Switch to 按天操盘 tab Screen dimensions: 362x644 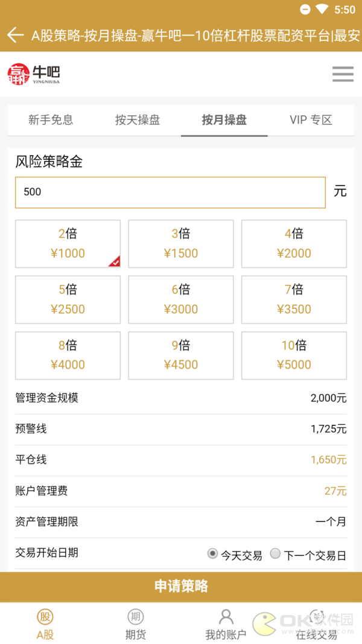tap(138, 120)
